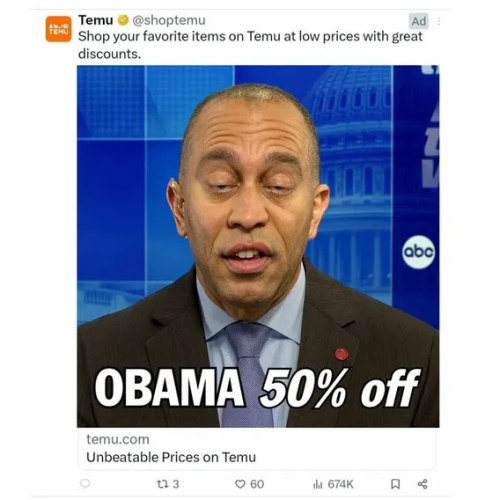Image resolution: width=500 pixels, height=500 pixels.
Task: Open the Temu account display name
Action: [x=96, y=20]
